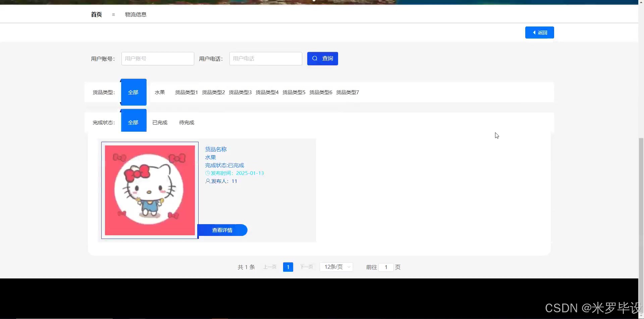Filter by 货品类型1
This screenshot has height=319, width=644.
186,92
